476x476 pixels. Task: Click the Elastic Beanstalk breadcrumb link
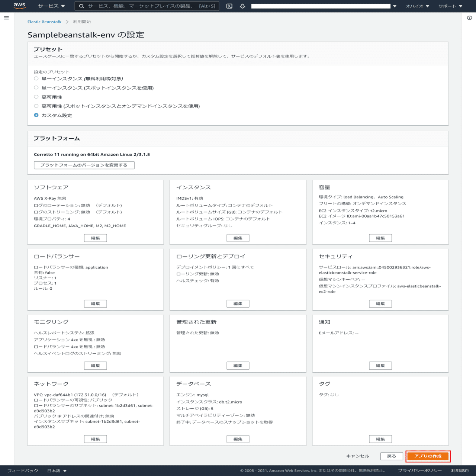point(44,22)
